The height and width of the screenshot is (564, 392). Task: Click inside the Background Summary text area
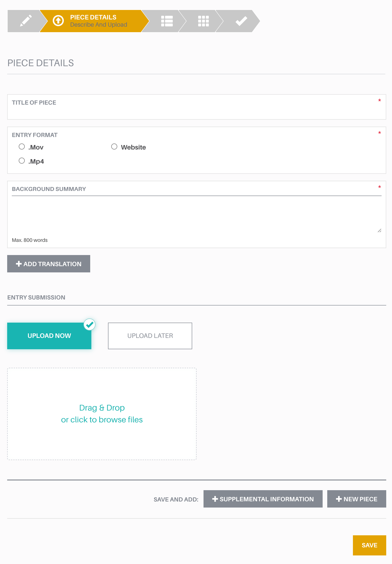coord(196,215)
